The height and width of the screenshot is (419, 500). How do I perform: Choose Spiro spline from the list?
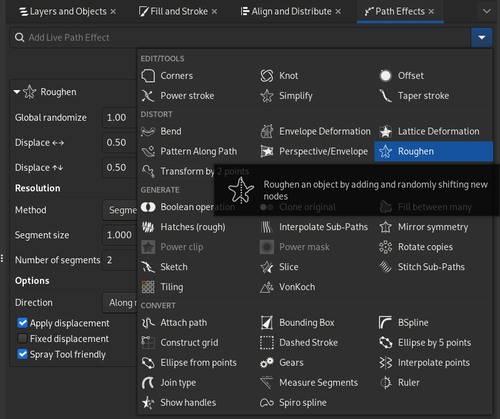pos(293,403)
